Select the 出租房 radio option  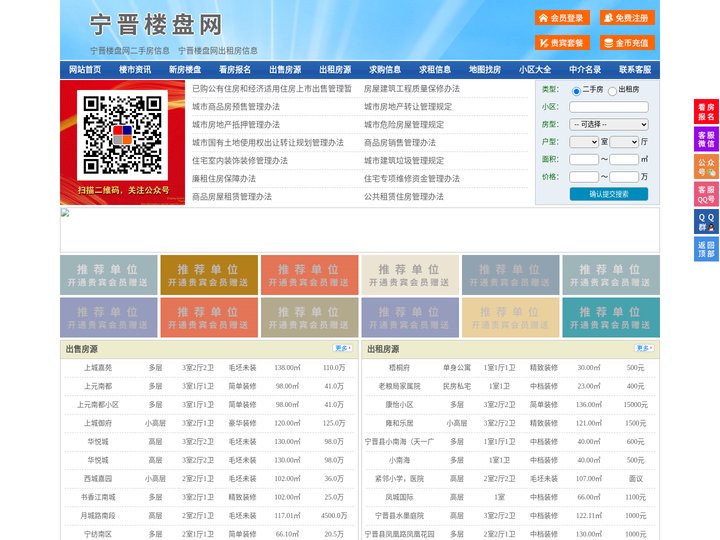click(612, 91)
